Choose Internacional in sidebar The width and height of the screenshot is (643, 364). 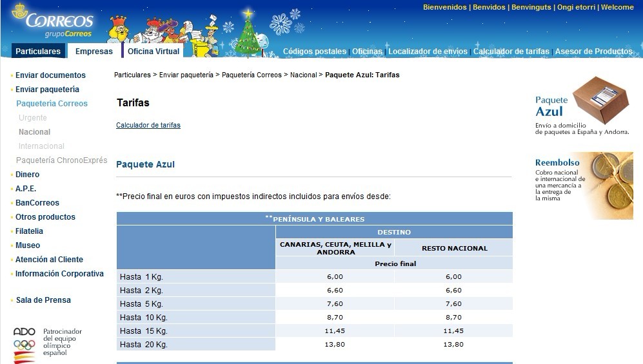[x=41, y=146]
